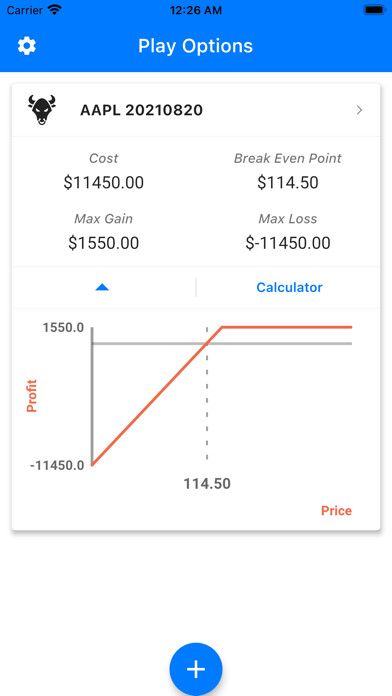Tap the Play Options header title
392x696 pixels.
pyautogui.click(x=195, y=46)
